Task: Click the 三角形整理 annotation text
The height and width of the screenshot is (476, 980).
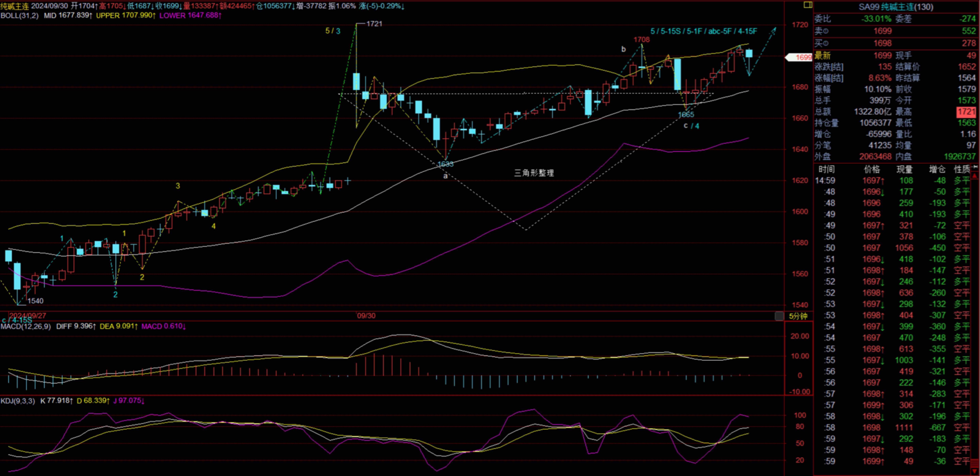Action: coord(534,173)
